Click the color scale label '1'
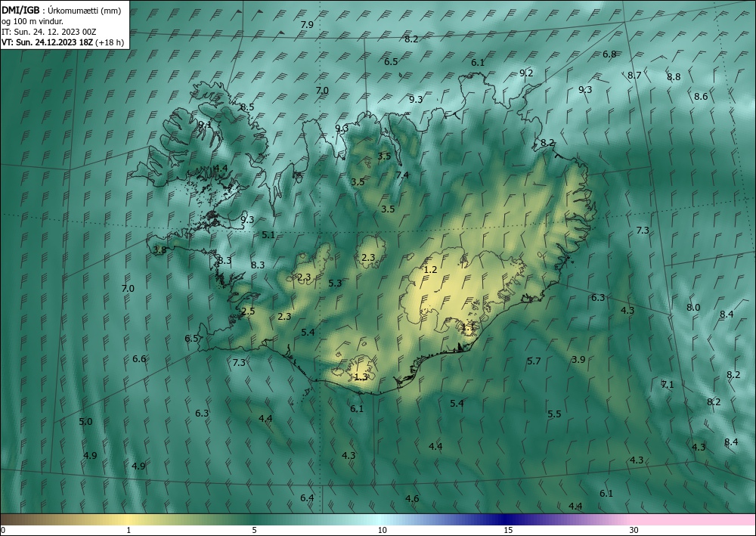Viewport: 756px width, 536px height. coord(129,530)
